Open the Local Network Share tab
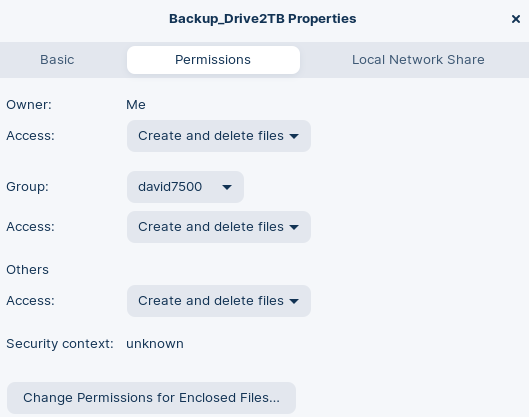529x417 pixels. (x=418, y=60)
